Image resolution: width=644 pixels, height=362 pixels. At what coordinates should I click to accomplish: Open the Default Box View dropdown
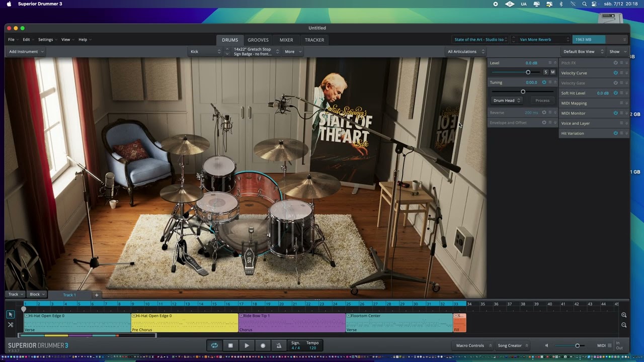(x=583, y=51)
